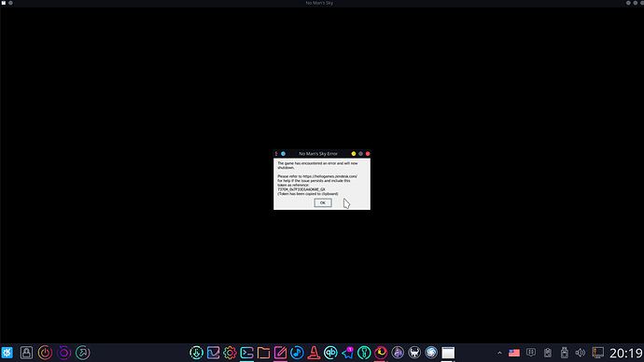644x362 pixels.
Task: Click the lock screen padlock icon in the taskbar
Action: tap(26, 353)
